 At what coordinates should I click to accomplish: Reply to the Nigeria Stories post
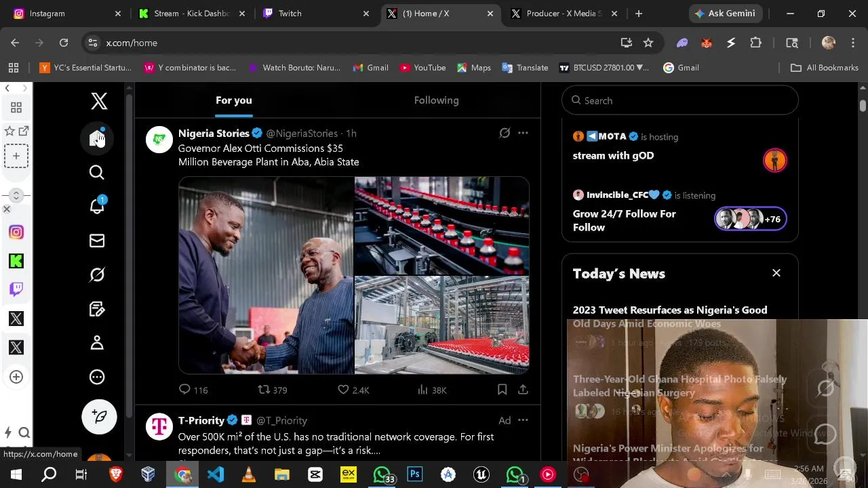coord(193,390)
